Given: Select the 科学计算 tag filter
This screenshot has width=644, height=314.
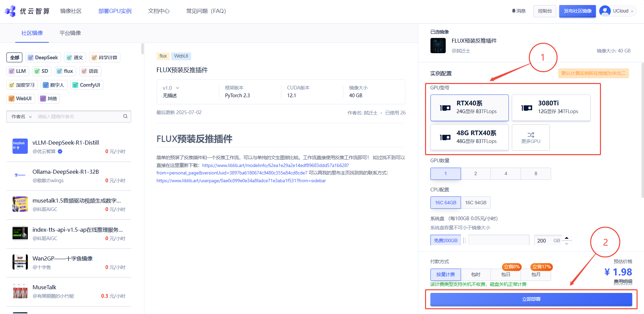Looking at the screenshot, I should point(105,58).
